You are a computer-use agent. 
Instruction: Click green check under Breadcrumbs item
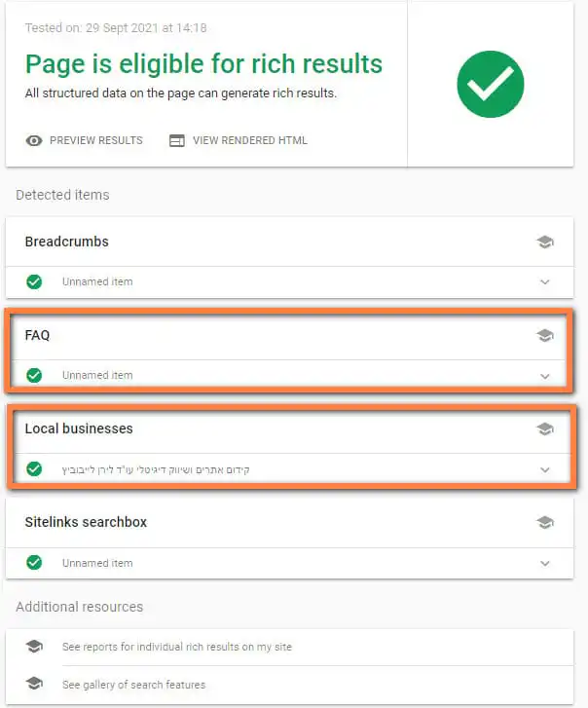pos(34,281)
